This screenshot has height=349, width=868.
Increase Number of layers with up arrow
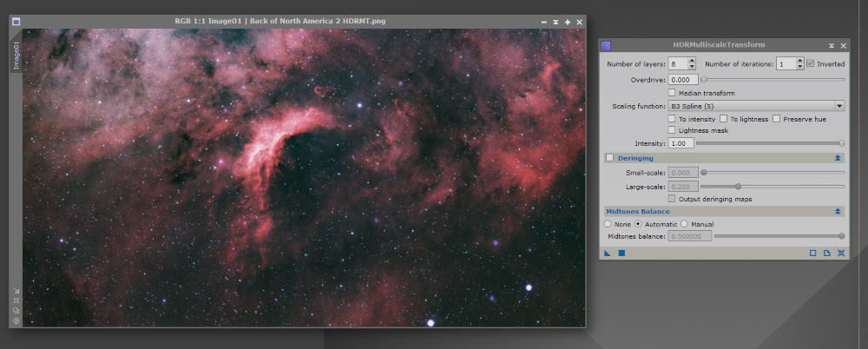tap(692, 61)
